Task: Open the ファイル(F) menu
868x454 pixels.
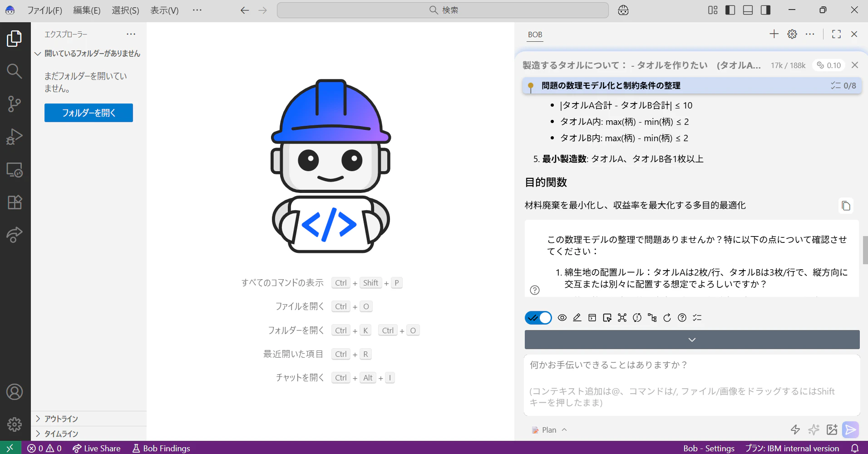Action: coord(44,10)
